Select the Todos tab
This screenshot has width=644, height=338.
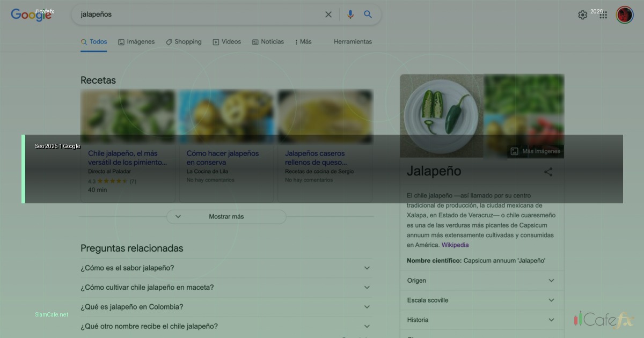[94, 42]
